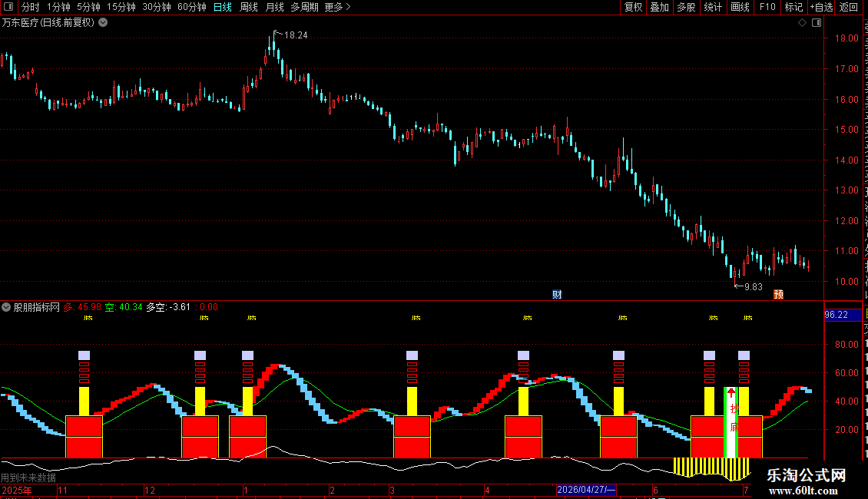This screenshot has height=499, width=868.
Task: Click month 6 on the time axis
Action: [655, 490]
